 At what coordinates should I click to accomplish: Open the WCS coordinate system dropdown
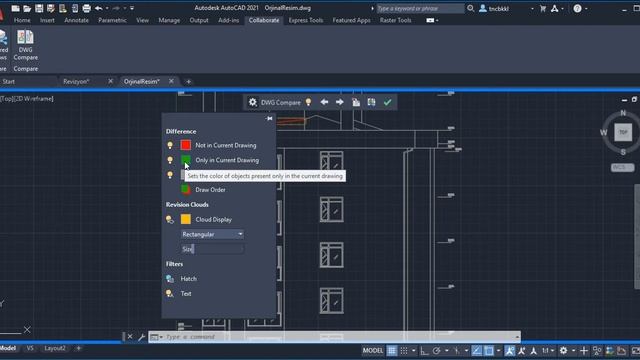(x=622, y=167)
